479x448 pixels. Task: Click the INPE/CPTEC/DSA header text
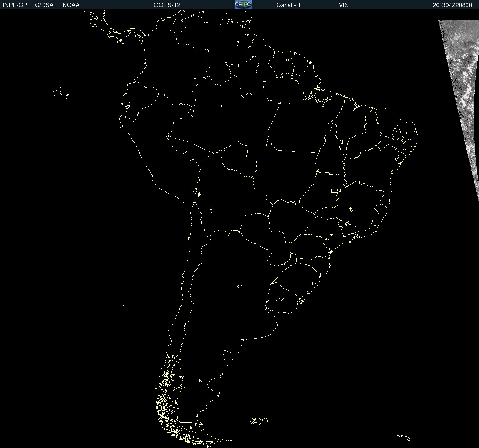click(28, 5)
